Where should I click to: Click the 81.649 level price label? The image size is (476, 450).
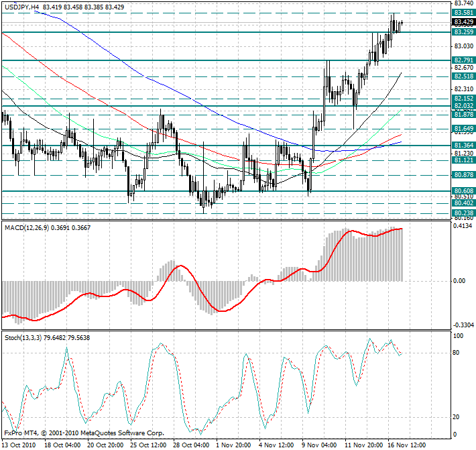click(x=463, y=129)
